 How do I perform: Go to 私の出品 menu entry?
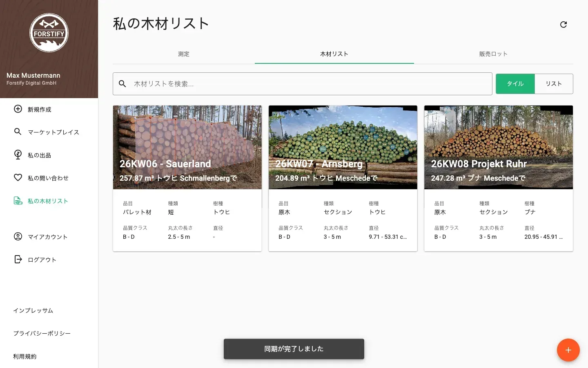tap(49, 155)
